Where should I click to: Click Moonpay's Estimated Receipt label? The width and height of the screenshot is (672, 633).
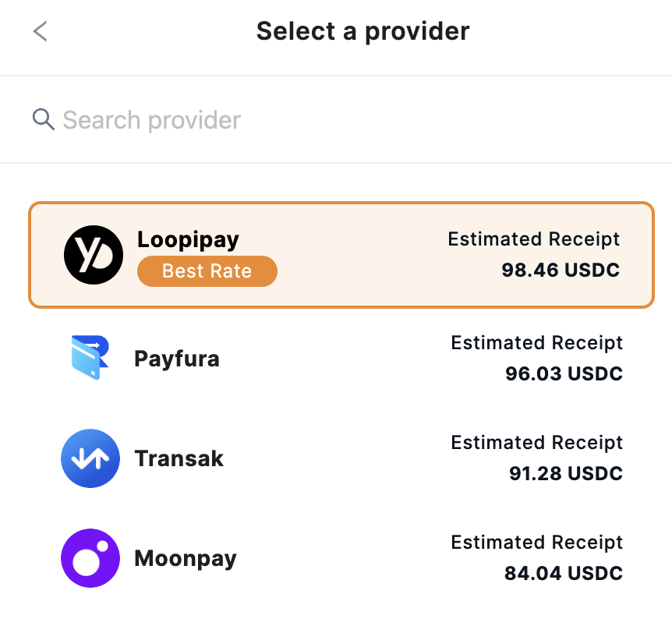point(537,543)
